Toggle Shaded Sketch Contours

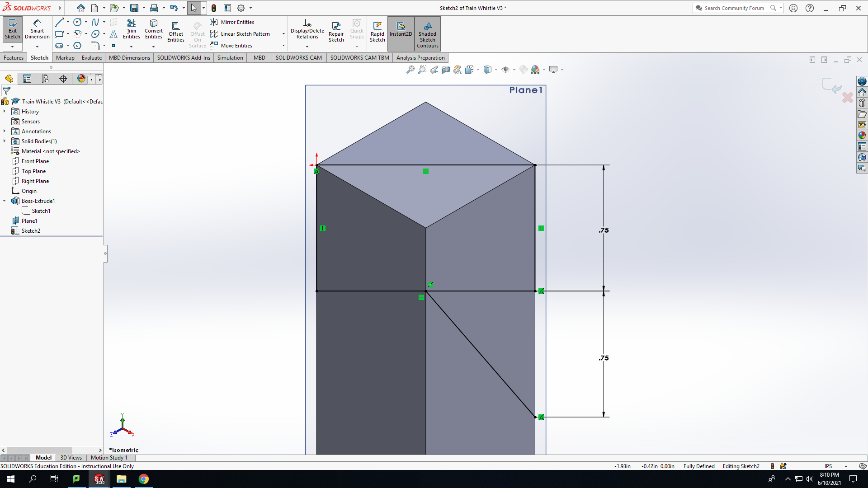point(428,34)
